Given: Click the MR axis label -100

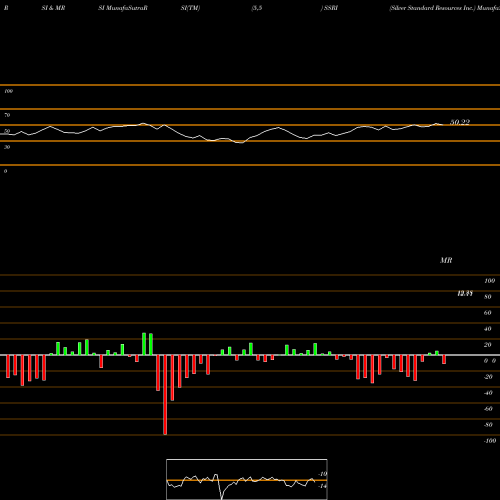Looking at the screenshot, I should pyautogui.click(x=490, y=441).
